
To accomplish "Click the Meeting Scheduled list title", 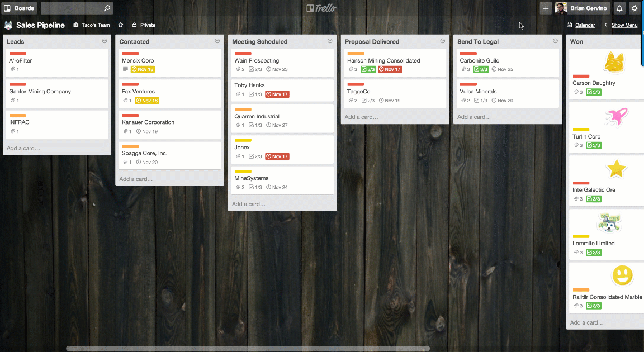I will (x=259, y=41).
